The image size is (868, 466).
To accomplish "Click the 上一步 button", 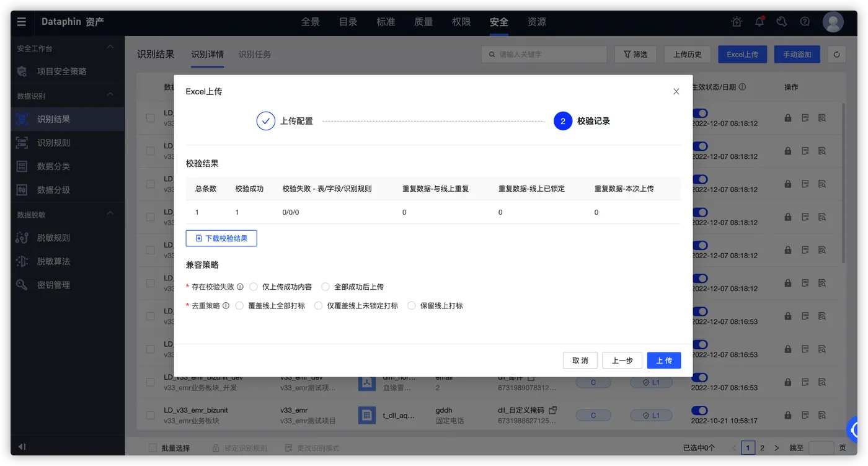I will click(622, 361).
